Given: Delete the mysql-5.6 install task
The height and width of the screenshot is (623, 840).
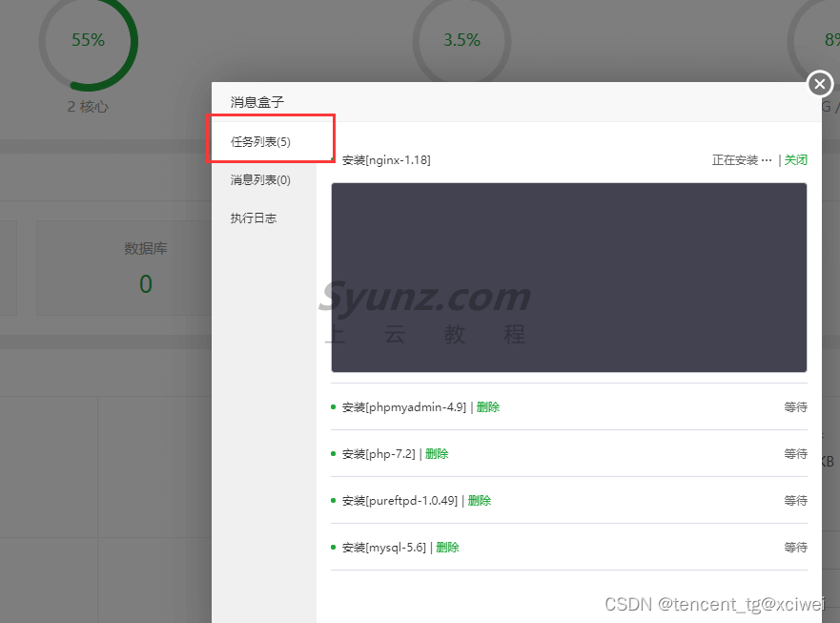Looking at the screenshot, I should pos(447,548).
